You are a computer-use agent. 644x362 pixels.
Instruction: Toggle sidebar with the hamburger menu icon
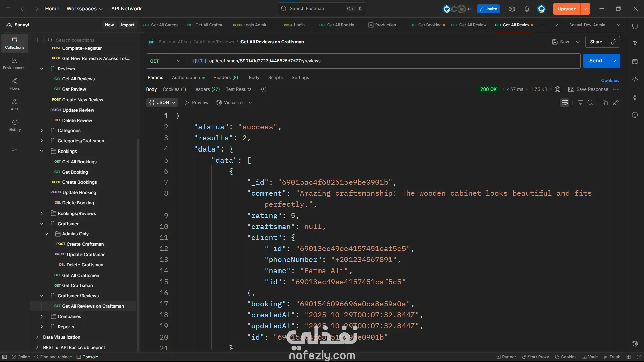tap(8, 9)
